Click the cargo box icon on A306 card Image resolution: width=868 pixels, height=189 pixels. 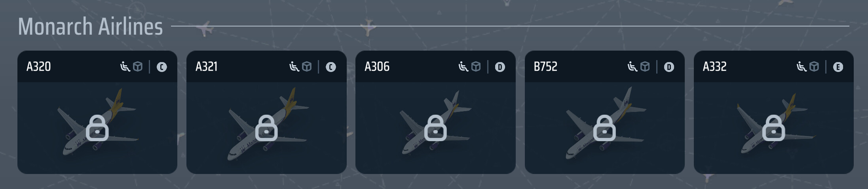coord(476,67)
